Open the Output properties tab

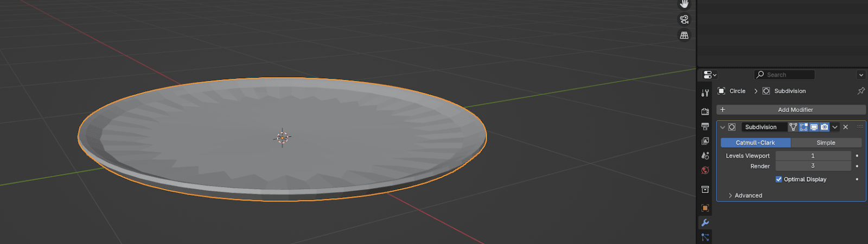tap(705, 127)
